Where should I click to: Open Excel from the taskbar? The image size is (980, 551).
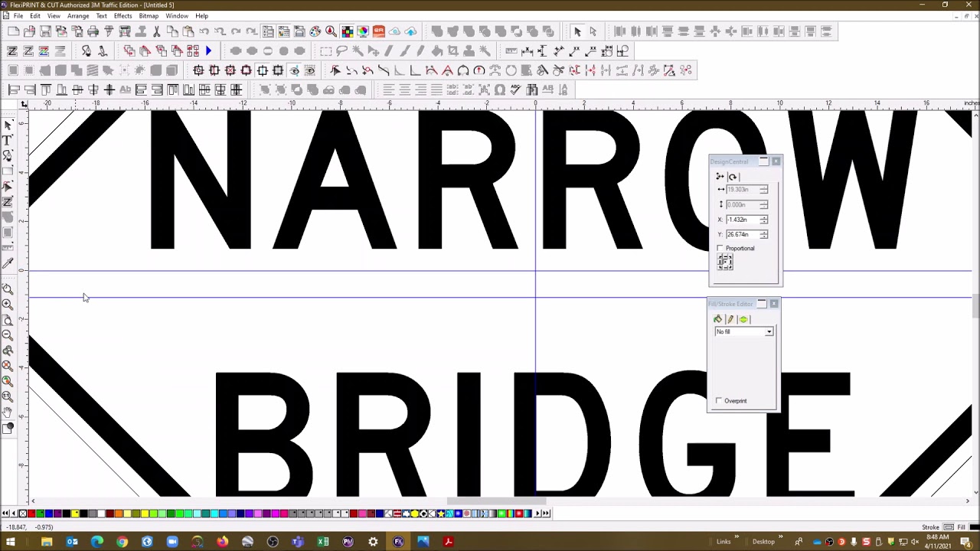coord(323,542)
